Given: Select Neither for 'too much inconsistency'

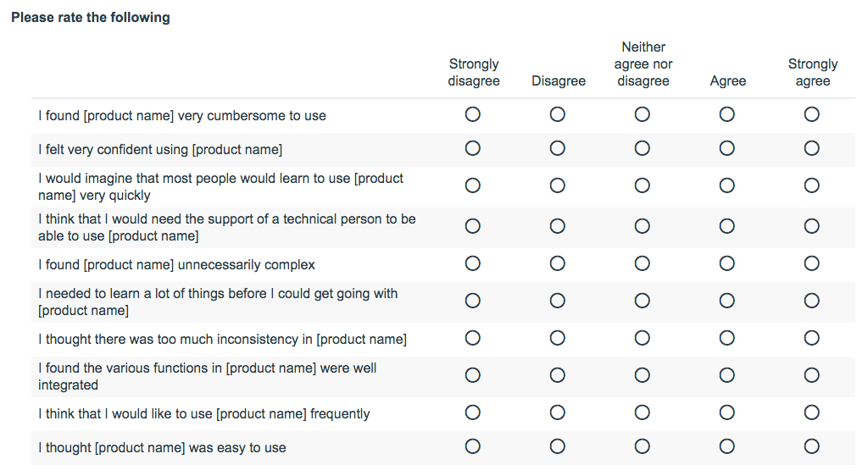Looking at the screenshot, I should click(643, 338).
